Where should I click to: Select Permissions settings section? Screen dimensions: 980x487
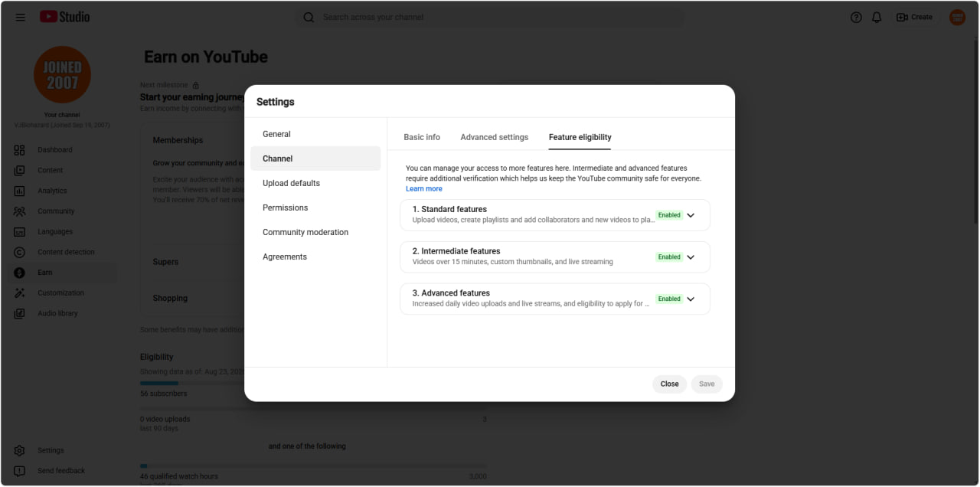tap(315, 208)
